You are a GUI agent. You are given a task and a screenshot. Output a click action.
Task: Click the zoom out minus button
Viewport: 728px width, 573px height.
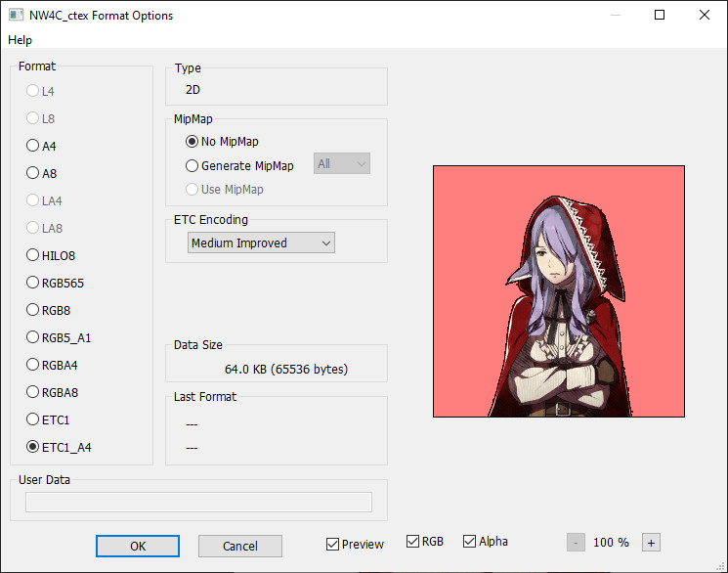point(576,543)
